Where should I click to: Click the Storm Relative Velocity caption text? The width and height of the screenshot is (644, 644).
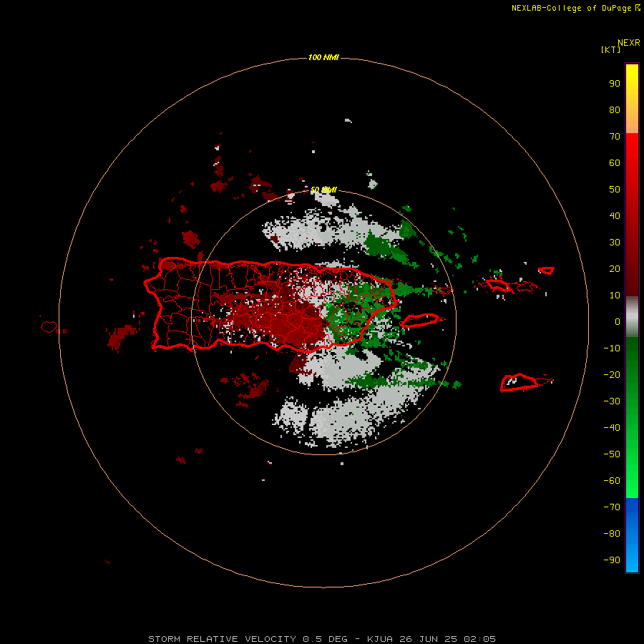[322, 639]
